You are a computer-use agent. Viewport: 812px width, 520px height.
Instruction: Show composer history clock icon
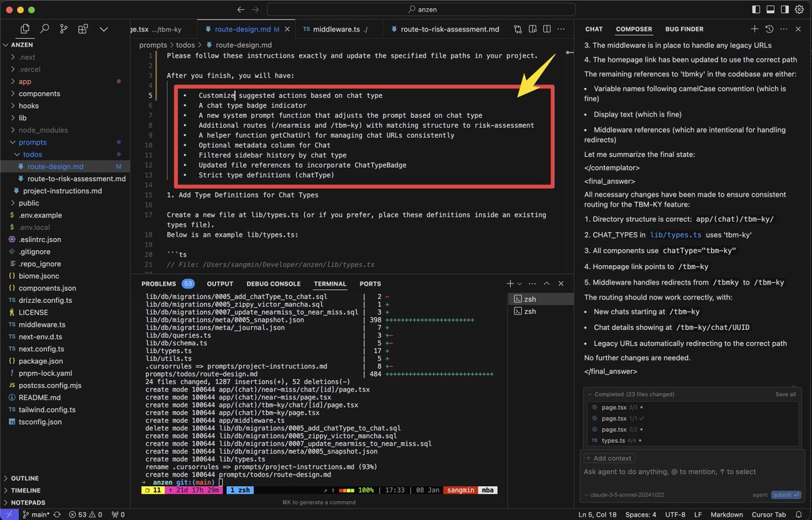click(769, 29)
